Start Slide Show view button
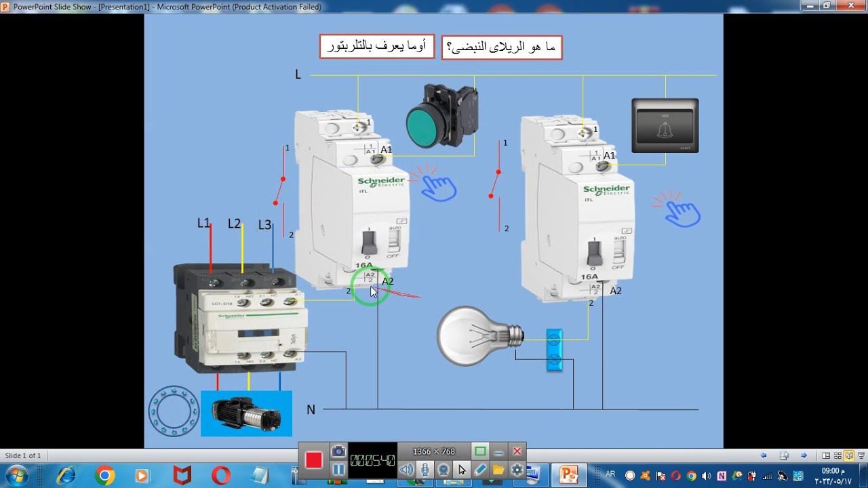868x488 pixels. pos(861,455)
